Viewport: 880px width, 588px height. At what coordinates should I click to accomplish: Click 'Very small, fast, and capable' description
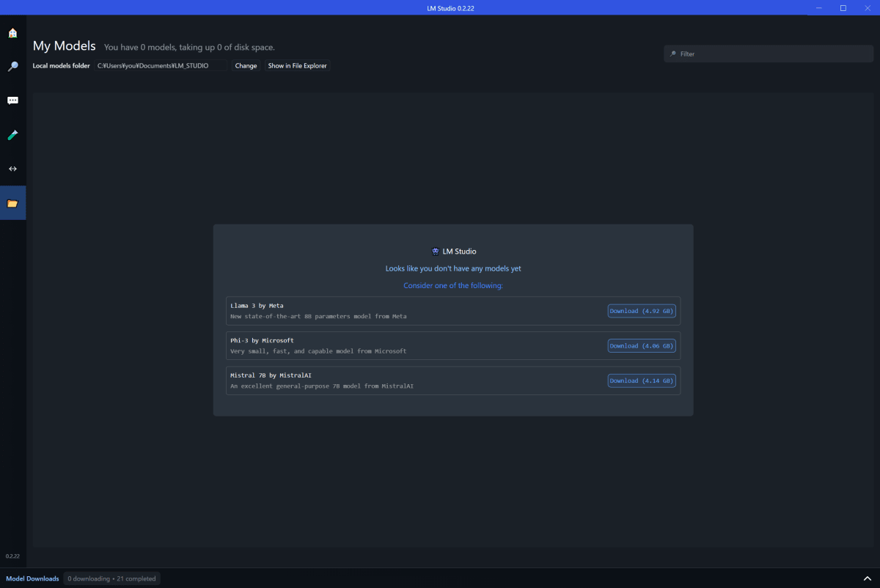click(318, 351)
